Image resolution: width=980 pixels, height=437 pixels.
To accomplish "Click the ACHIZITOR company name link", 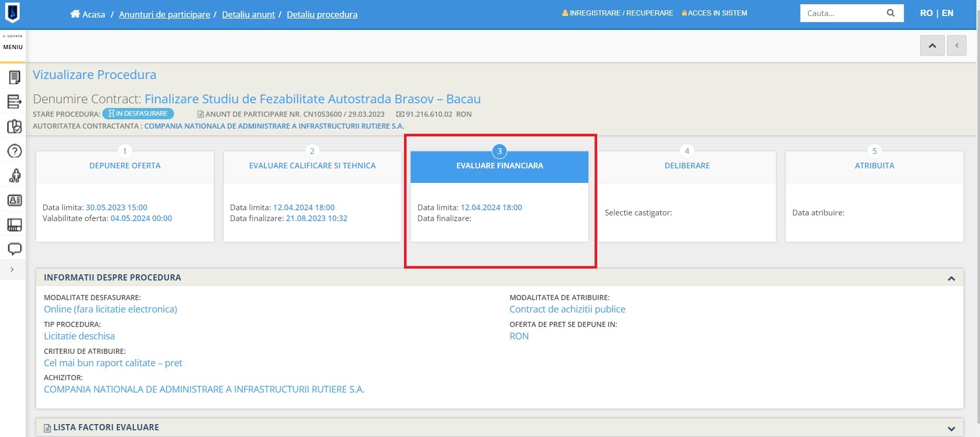I will tap(204, 389).
